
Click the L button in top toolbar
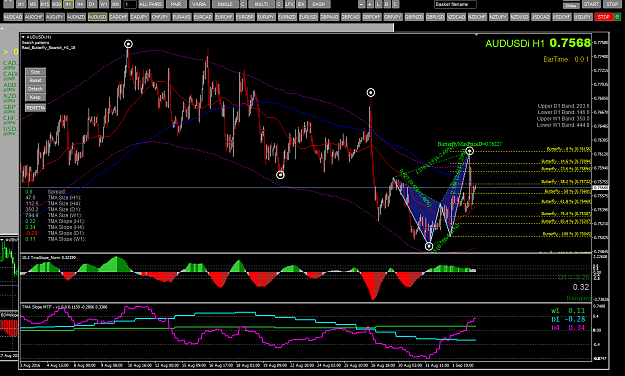tap(378, 4)
